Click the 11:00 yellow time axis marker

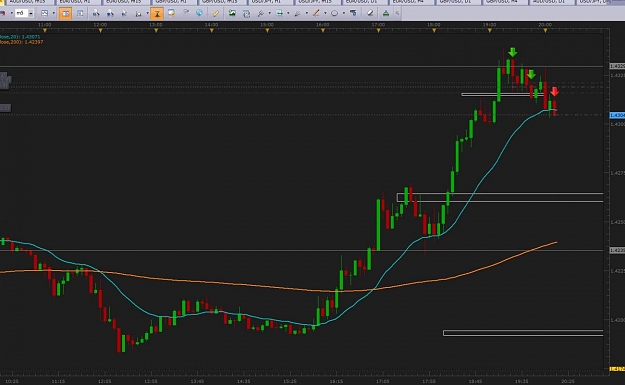(x=45, y=30)
